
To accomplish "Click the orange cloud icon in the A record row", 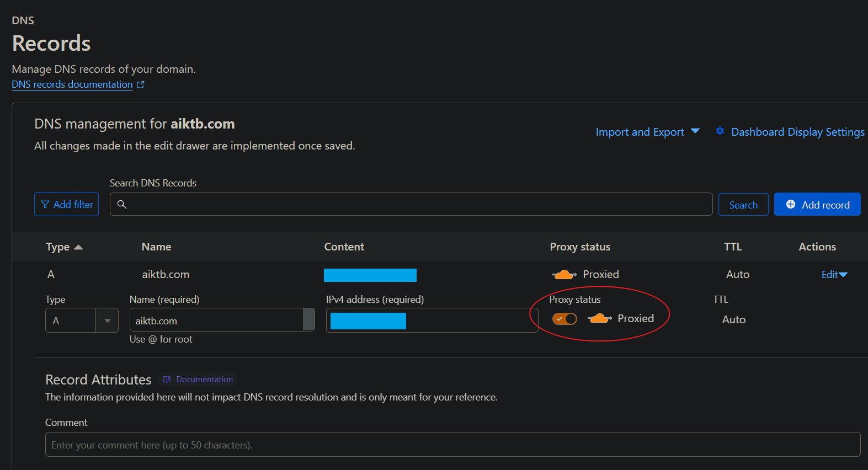I will coord(565,274).
